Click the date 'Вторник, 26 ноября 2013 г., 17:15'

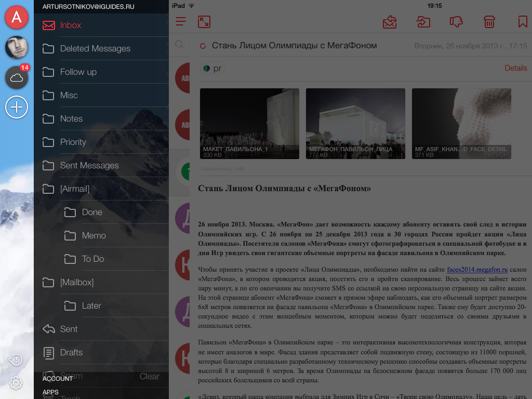coord(471,46)
